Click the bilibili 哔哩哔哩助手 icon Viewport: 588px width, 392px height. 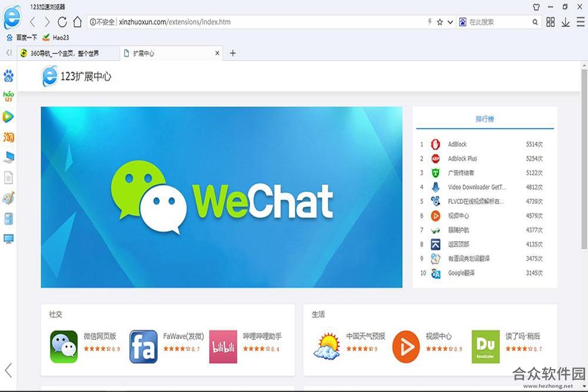[x=223, y=347]
